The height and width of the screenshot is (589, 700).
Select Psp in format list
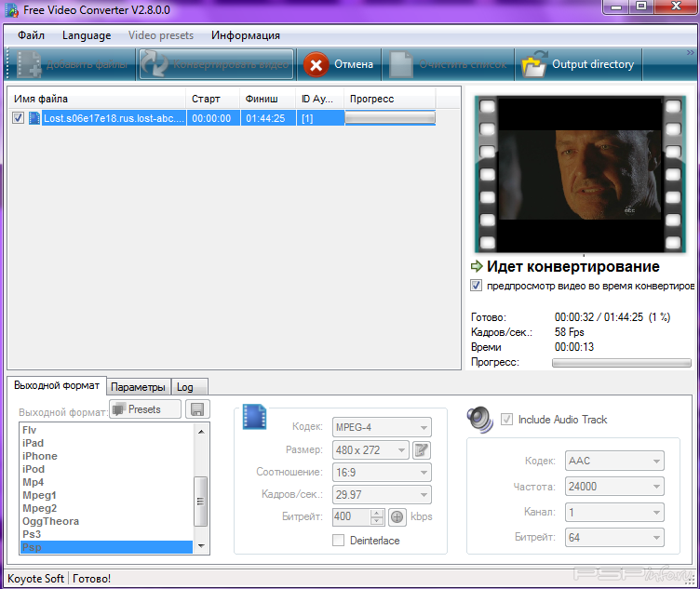click(x=107, y=547)
